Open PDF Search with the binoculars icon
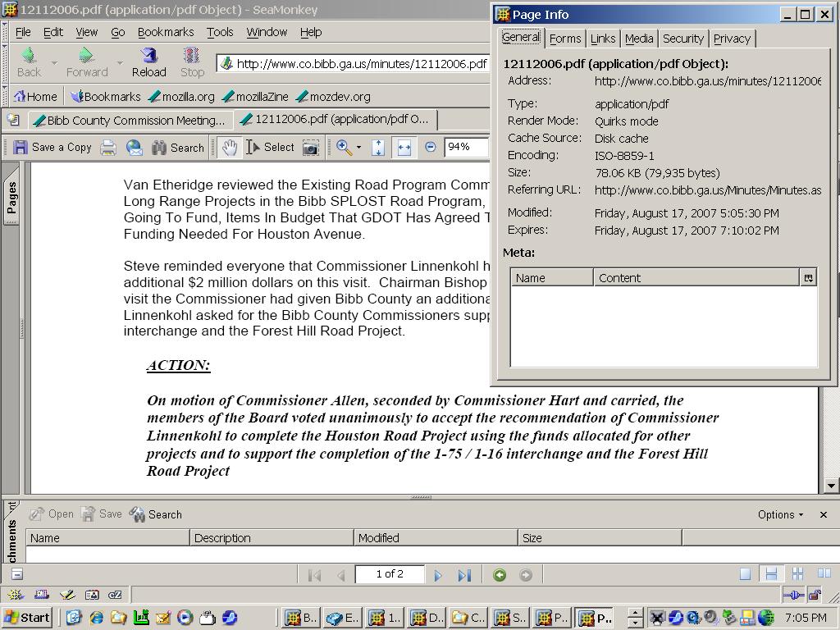Screen dimensions: 840x630 (x=159, y=148)
